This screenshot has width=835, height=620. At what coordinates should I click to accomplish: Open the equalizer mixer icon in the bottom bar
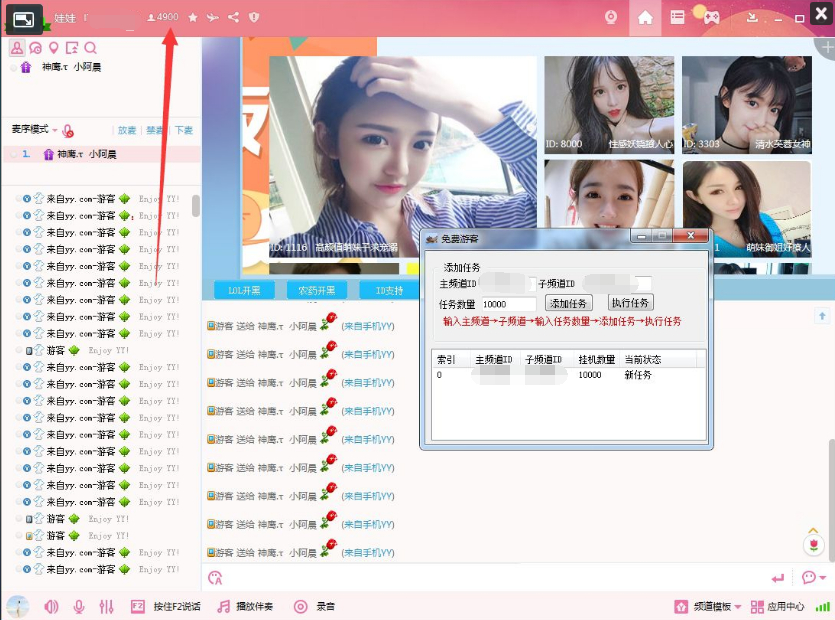pos(107,606)
